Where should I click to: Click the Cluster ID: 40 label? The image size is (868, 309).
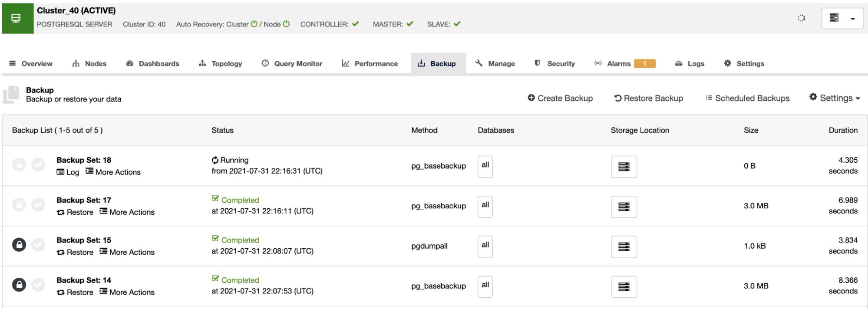(x=144, y=24)
